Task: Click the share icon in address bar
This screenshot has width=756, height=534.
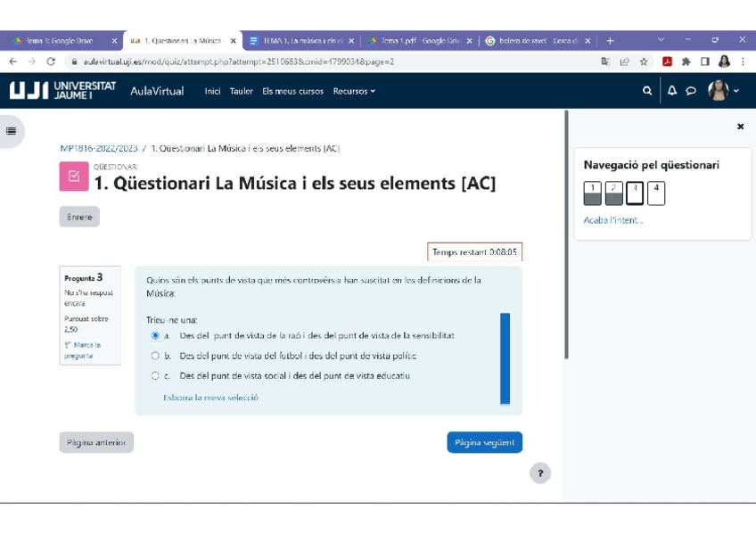Action: pyautogui.click(x=624, y=62)
